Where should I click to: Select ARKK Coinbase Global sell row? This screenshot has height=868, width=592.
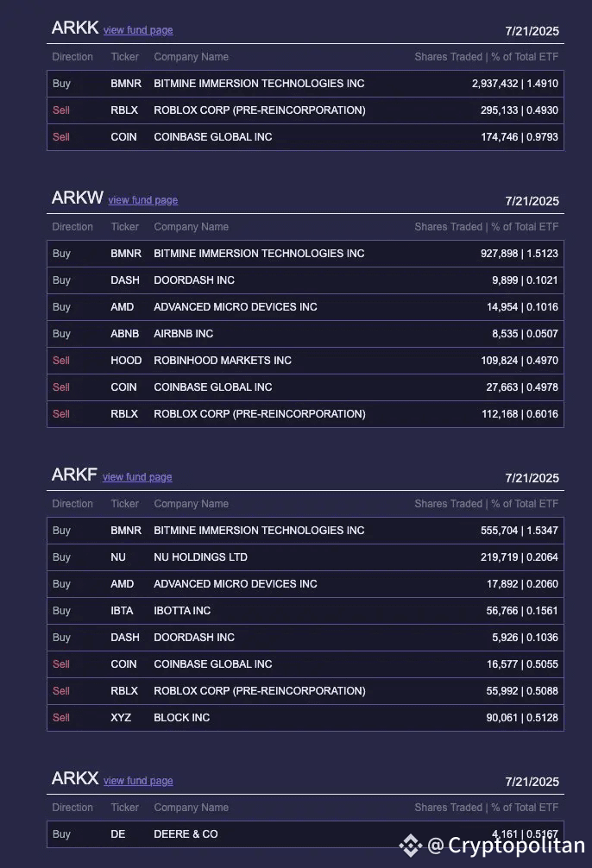point(305,136)
